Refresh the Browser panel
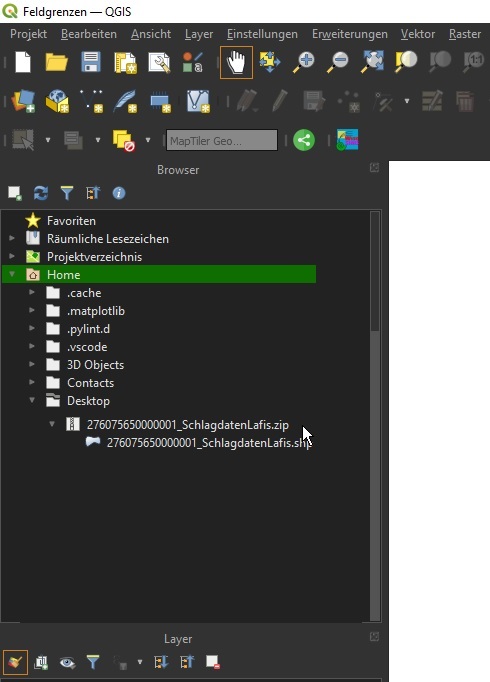The width and height of the screenshot is (490, 682). click(41, 193)
